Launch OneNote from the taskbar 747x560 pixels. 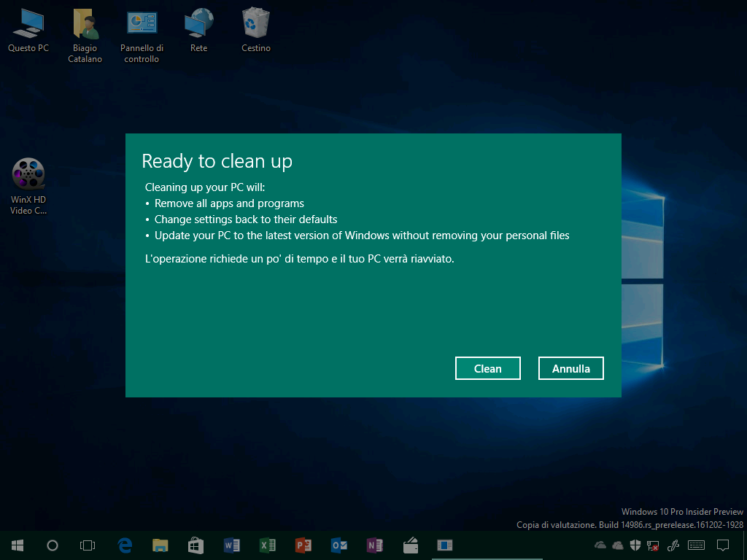pos(374,545)
